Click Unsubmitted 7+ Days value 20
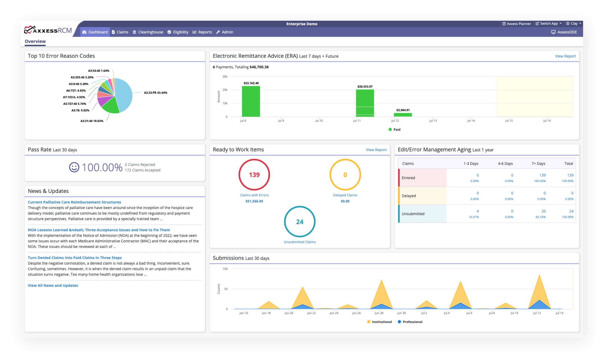Screen dimensions: 609x364 point(543,211)
